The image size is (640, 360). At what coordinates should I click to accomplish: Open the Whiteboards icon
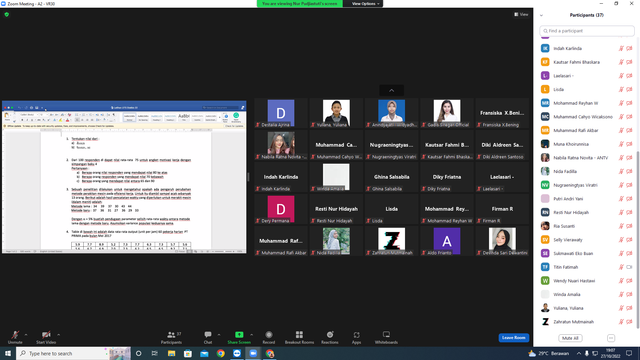click(386, 335)
